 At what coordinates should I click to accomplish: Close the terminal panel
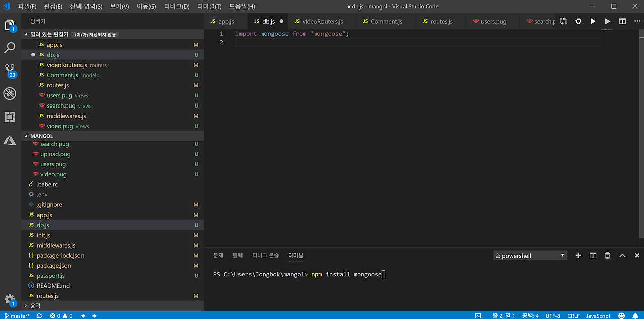637,255
